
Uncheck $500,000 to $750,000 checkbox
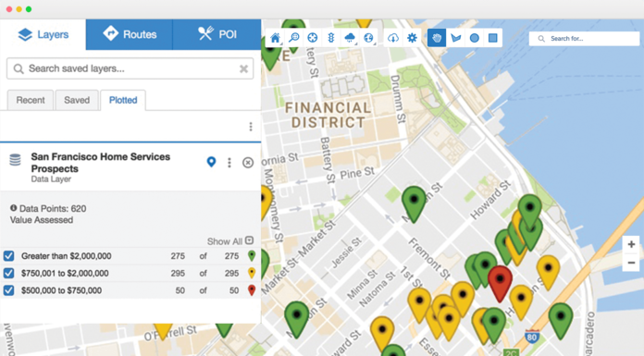tap(8, 290)
